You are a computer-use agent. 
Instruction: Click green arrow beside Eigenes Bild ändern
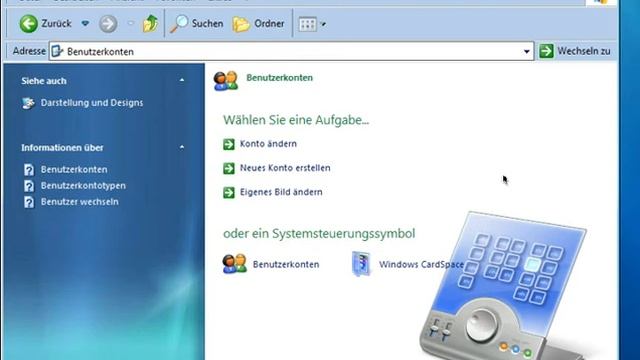(229, 192)
